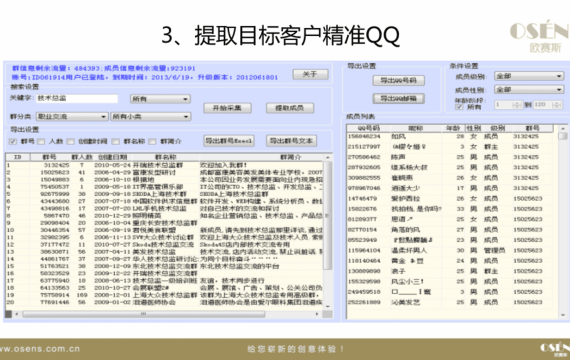Screen dimensions: 570x360
Task: Open the 成员性别 dropdown
Action: point(529,89)
